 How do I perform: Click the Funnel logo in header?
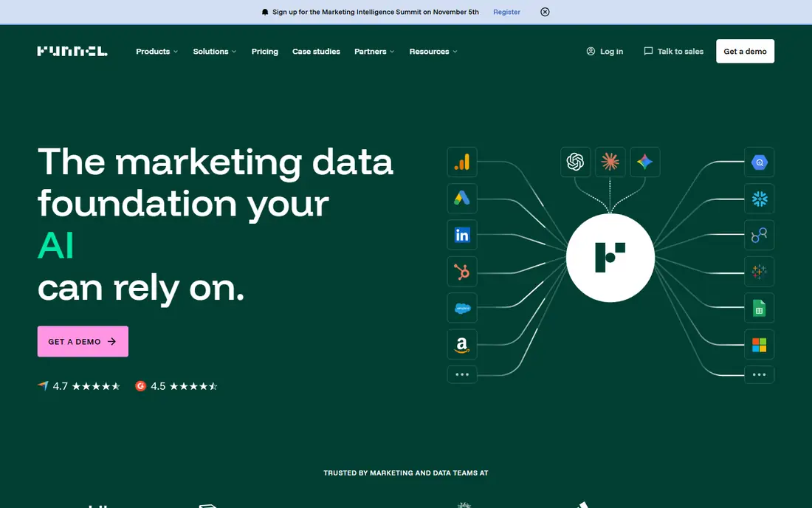coord(72,51)
